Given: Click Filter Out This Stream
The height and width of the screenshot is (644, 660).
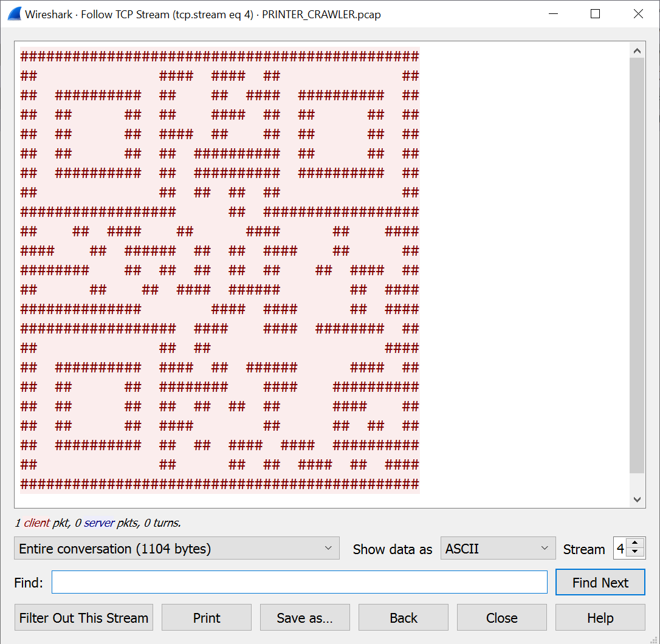Looking at the screenshot, I should [84, 617].
